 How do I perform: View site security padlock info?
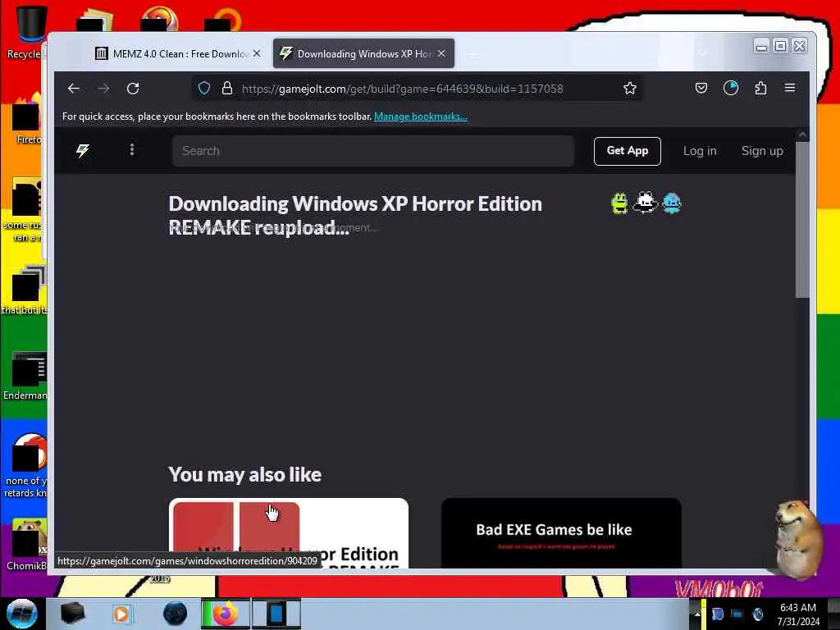pos(227,89)
